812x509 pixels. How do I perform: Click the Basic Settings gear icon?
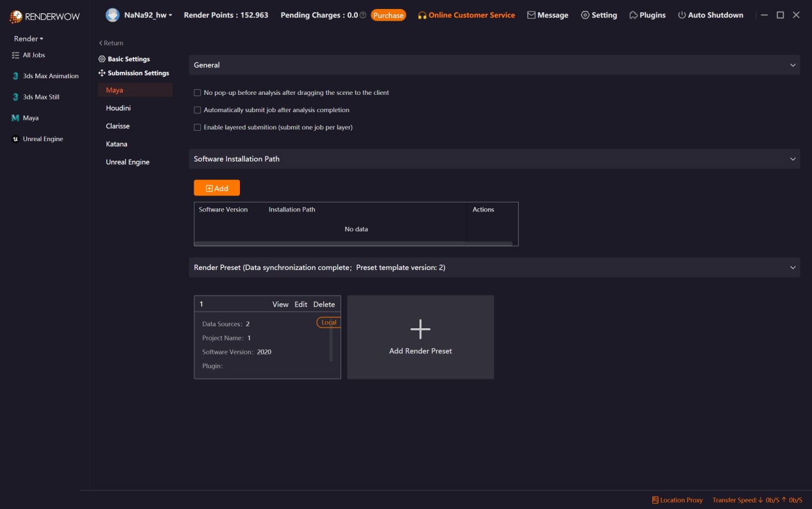tap(102, 59)
